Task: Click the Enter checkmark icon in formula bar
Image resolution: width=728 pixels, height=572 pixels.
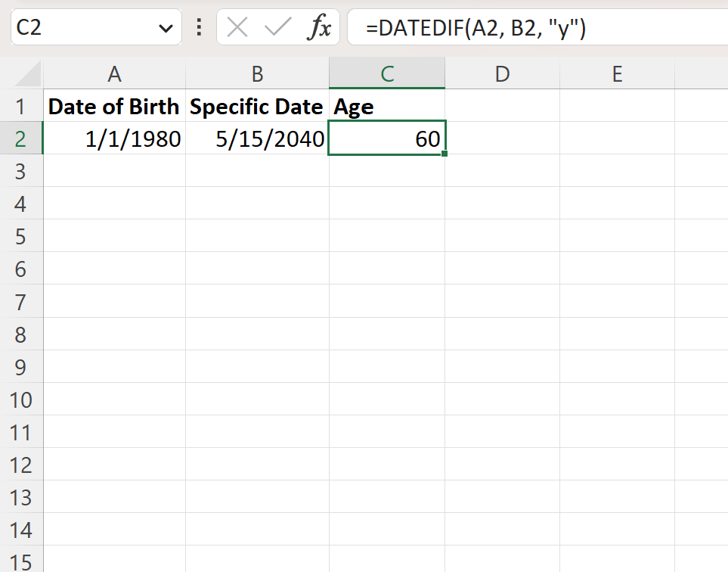Action: (277, 28)
